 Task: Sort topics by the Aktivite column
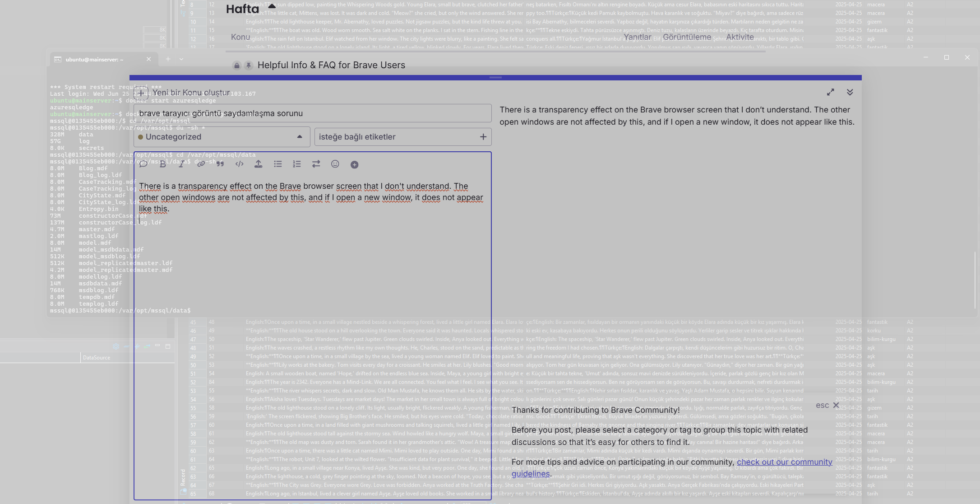(x=740, y=37)
